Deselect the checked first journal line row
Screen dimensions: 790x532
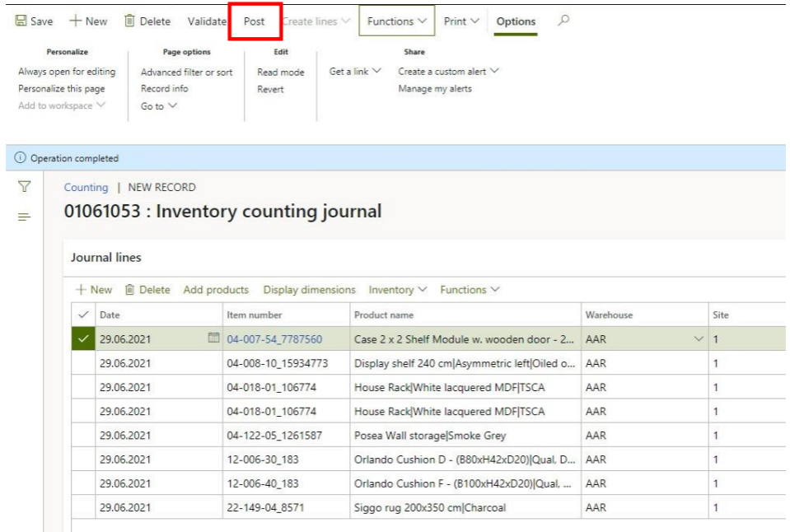point(83,338)
